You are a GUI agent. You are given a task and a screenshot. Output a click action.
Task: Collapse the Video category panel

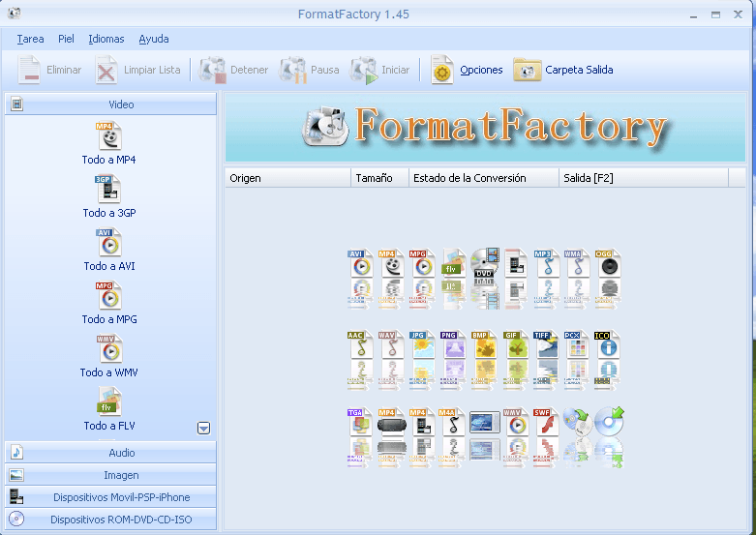110,104
